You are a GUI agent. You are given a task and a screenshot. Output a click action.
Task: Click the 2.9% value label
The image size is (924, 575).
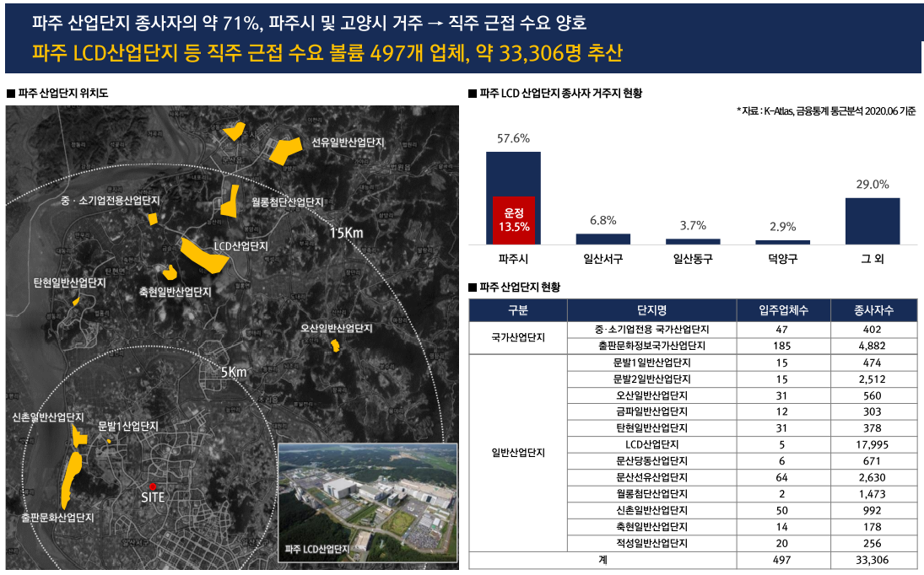pos(782,227)
